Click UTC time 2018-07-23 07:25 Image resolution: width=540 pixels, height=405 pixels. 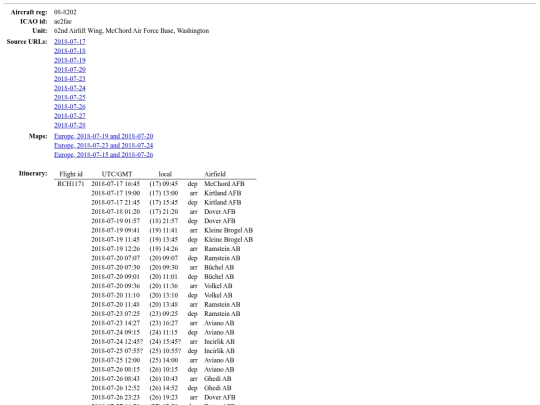[115, 314]
